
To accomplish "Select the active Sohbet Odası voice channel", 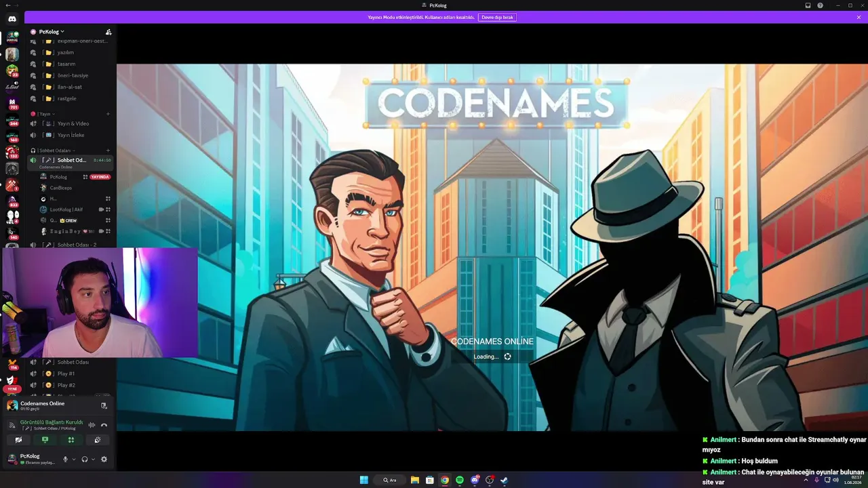I will [69, 162].
